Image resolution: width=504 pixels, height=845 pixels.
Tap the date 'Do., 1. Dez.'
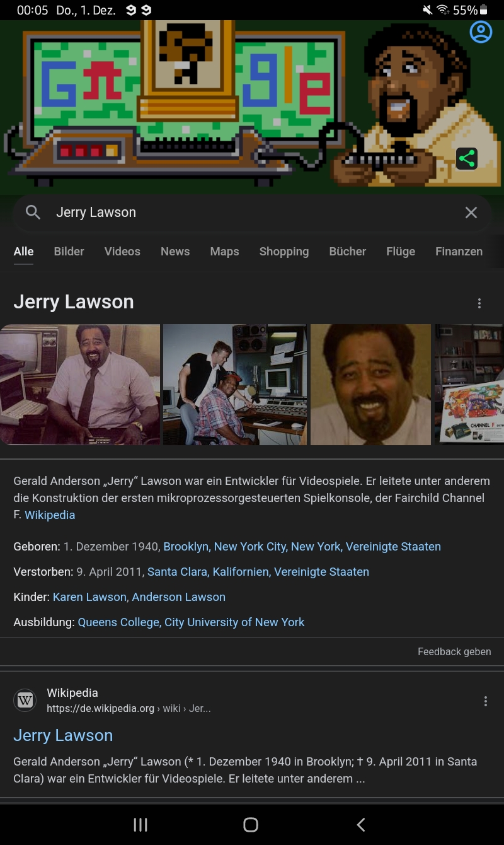86,10
